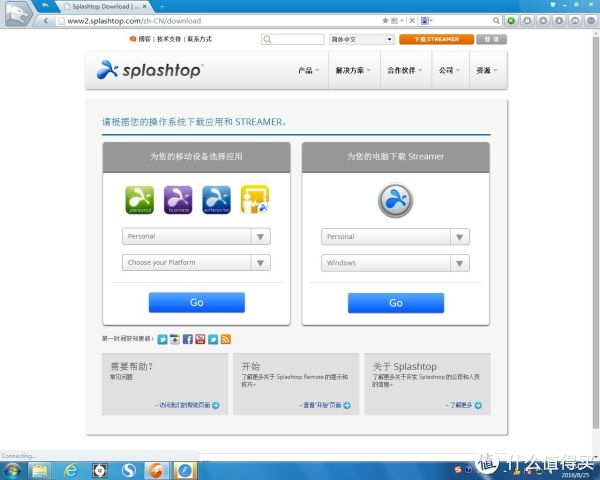Select the blue Splashtop Enterprise app icon
The width and height of the screenshot is (600, 480).
216,200
